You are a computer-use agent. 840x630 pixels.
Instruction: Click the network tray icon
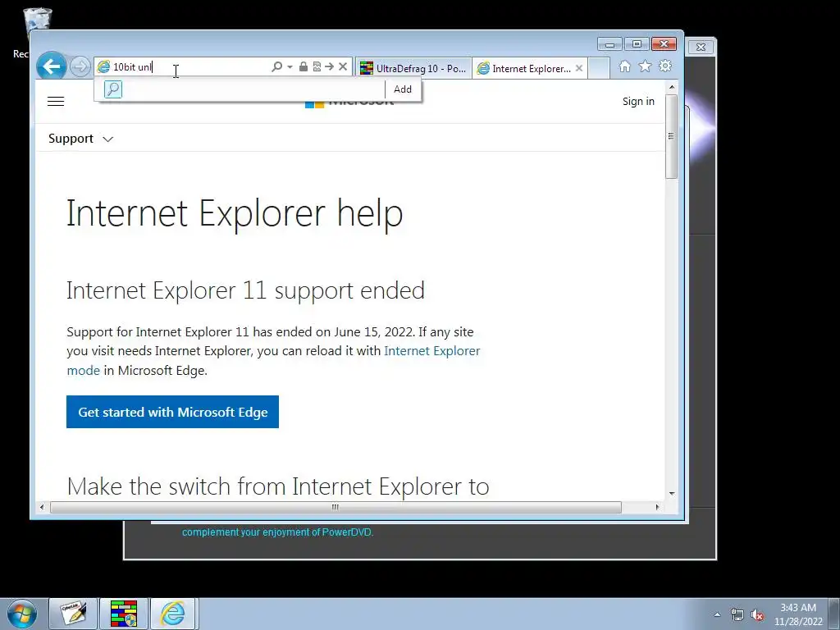coord(737,614)
